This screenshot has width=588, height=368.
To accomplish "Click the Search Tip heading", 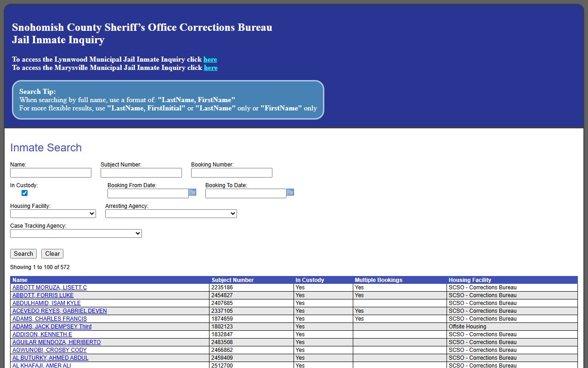I will (38, 92).
